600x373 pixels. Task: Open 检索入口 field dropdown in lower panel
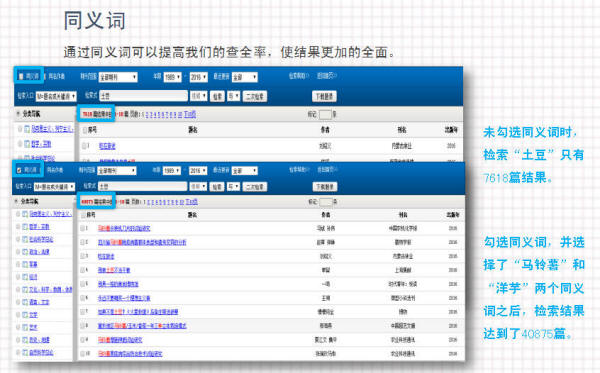[54, 187]
